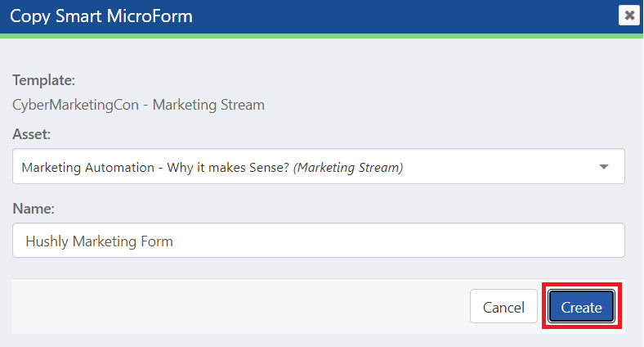
Task: Select the CyberMarketingCon - Marketing Stream template text
Action: 139,105
